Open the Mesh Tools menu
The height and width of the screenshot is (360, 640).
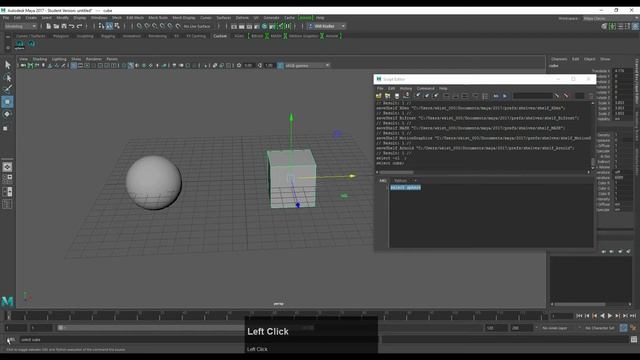pyautogui.click(x=158, y=18)
